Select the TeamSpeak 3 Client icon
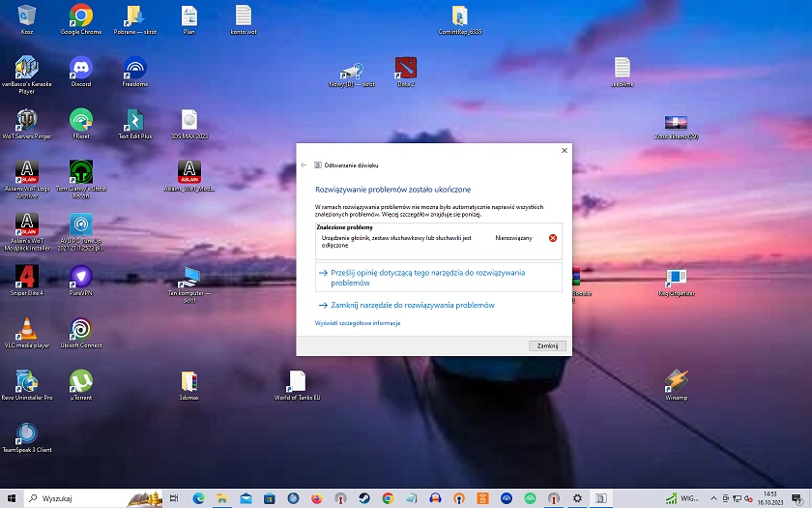812x508 pixels. pos(27,433)
